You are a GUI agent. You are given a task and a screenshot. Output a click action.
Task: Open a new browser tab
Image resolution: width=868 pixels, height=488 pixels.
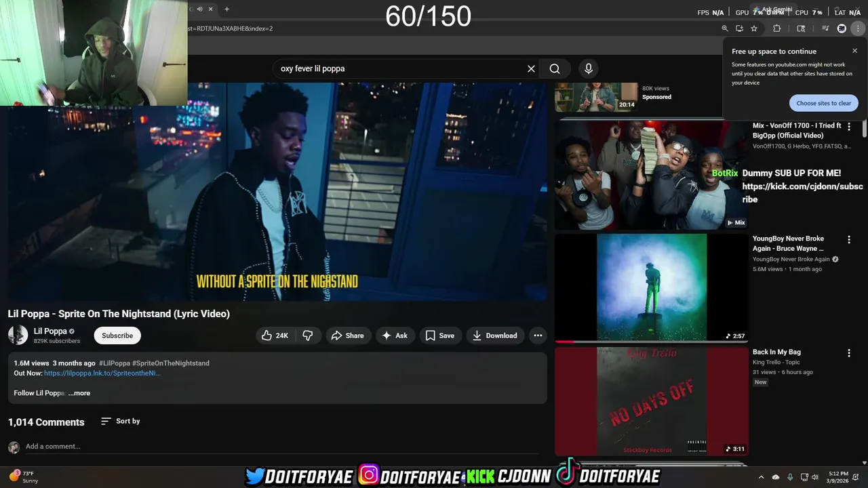coord(226,9)
